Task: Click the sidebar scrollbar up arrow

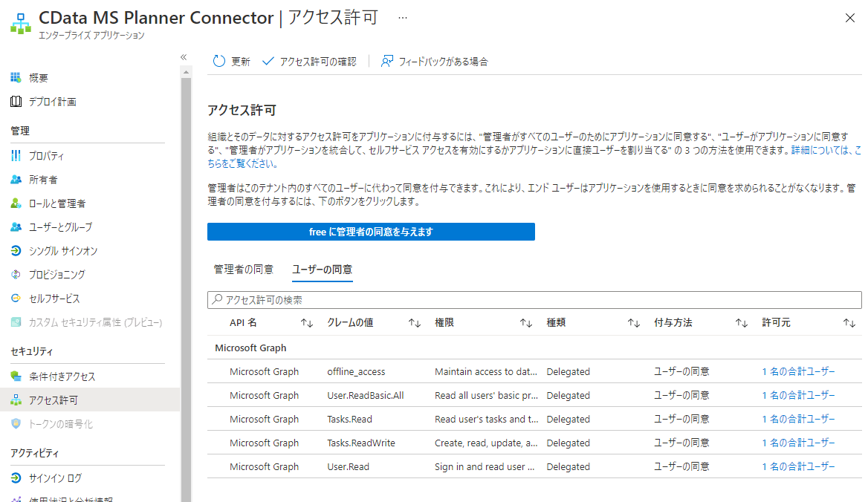Action: [186, 73]
